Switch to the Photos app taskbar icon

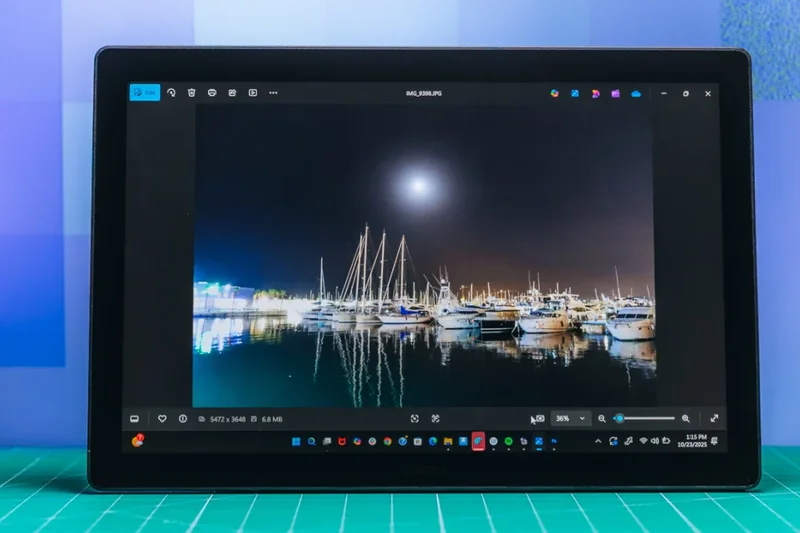(539, 442)
